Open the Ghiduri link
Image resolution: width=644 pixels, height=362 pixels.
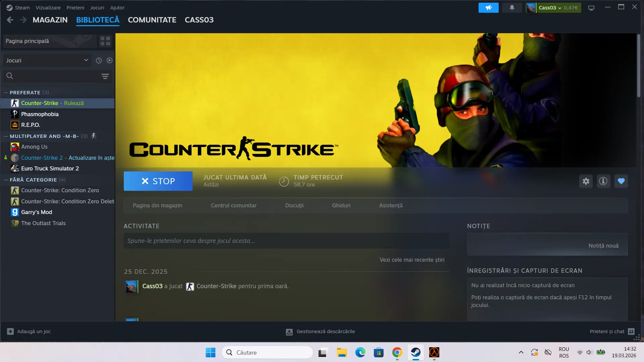tap(341, 205)
